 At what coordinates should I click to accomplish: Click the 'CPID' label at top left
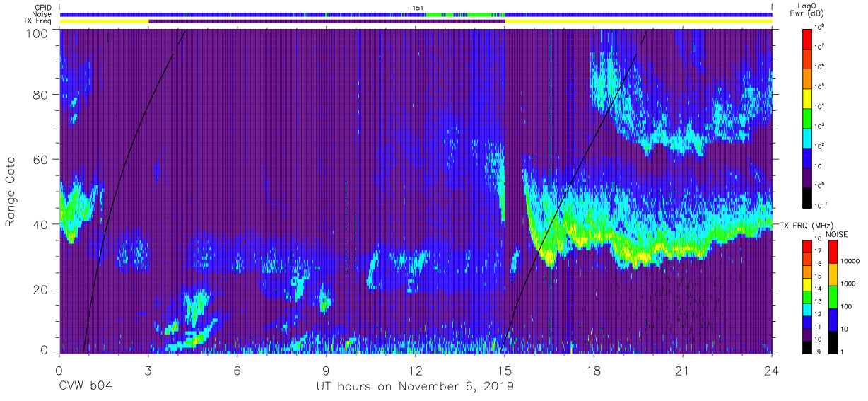[x=42, y=7]
